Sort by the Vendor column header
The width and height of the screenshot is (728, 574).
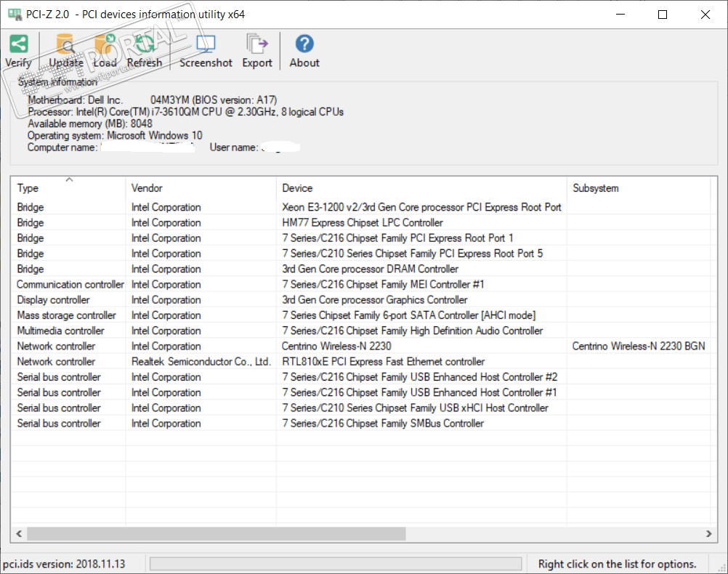201,188
